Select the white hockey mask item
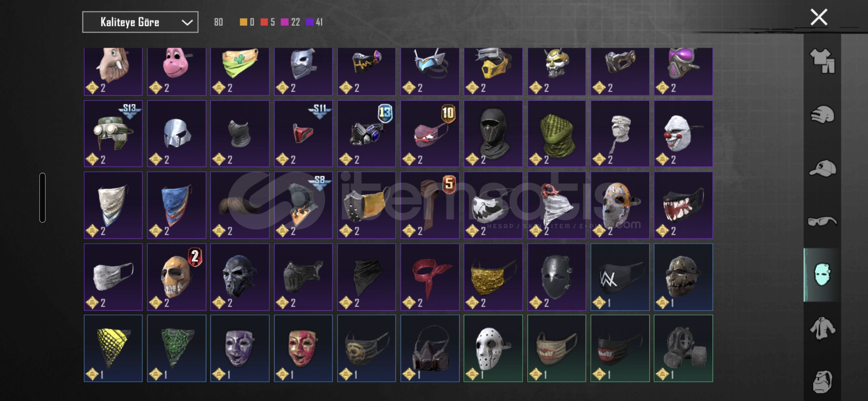Viewport: 868px width, 401px height. pyautogui.click(x=493, y=348)
